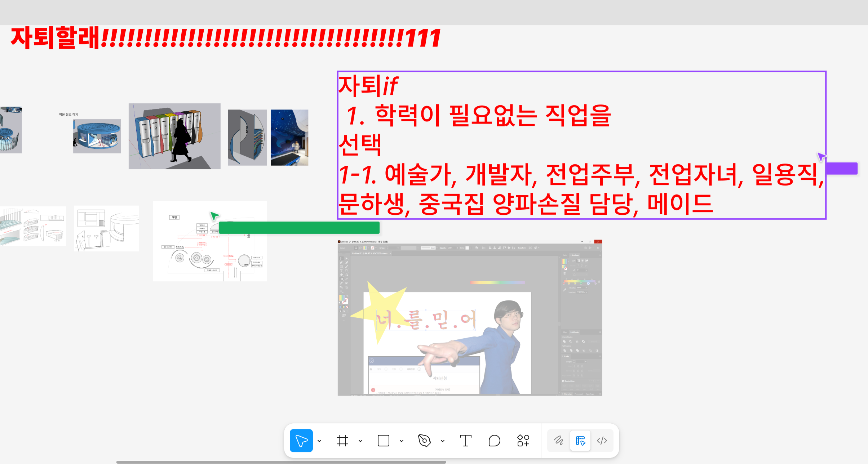Viewport: 868px width, 464px height.
Task: Open Pen tool options chevron
Action: (x=443, y=441)
